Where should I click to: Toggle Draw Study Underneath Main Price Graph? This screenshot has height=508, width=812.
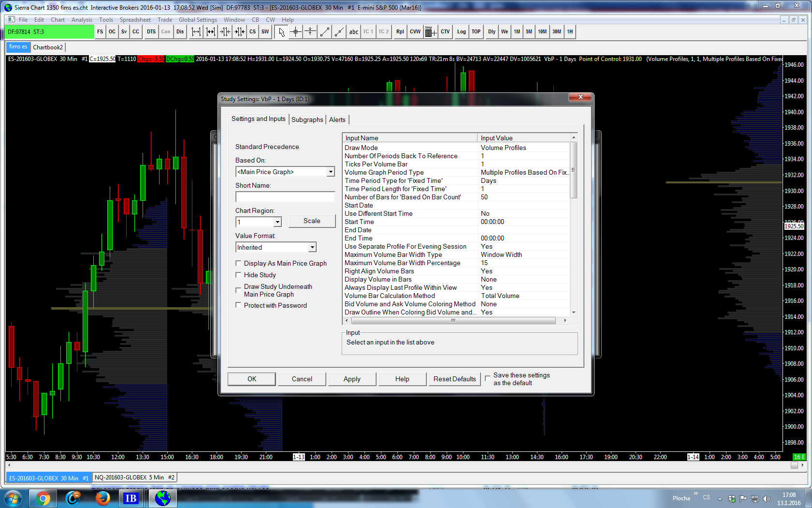point(238,290)
